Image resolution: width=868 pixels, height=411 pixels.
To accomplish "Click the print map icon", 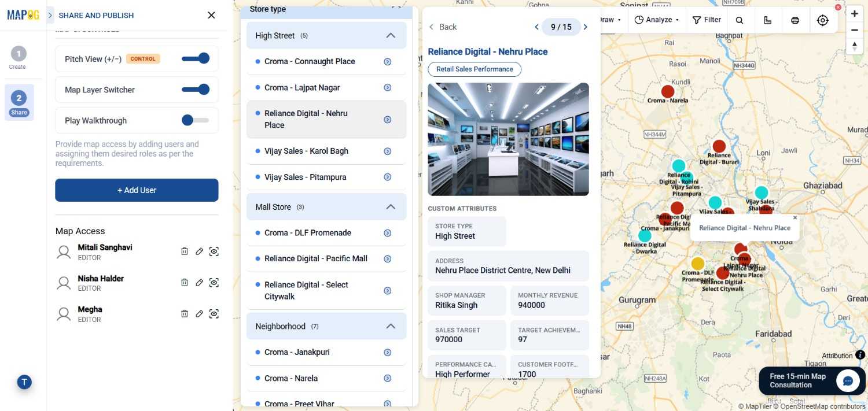I will (795, 20).
